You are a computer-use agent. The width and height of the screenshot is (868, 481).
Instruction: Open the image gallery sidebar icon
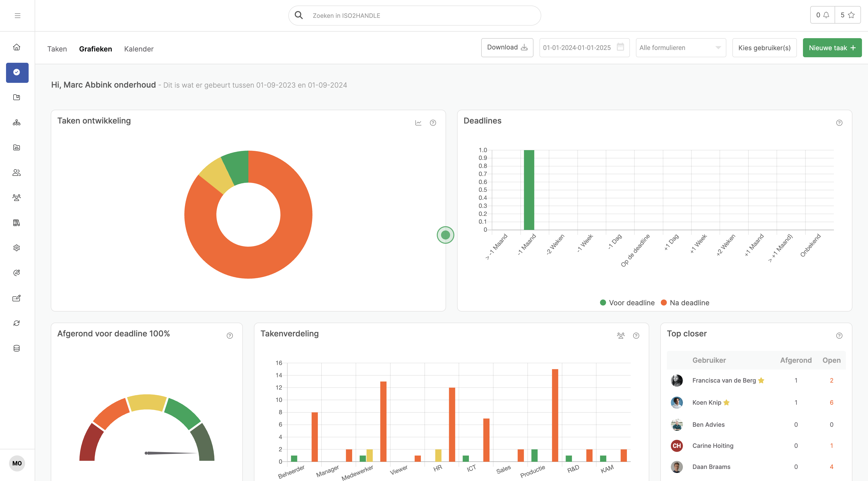(17, 148)
